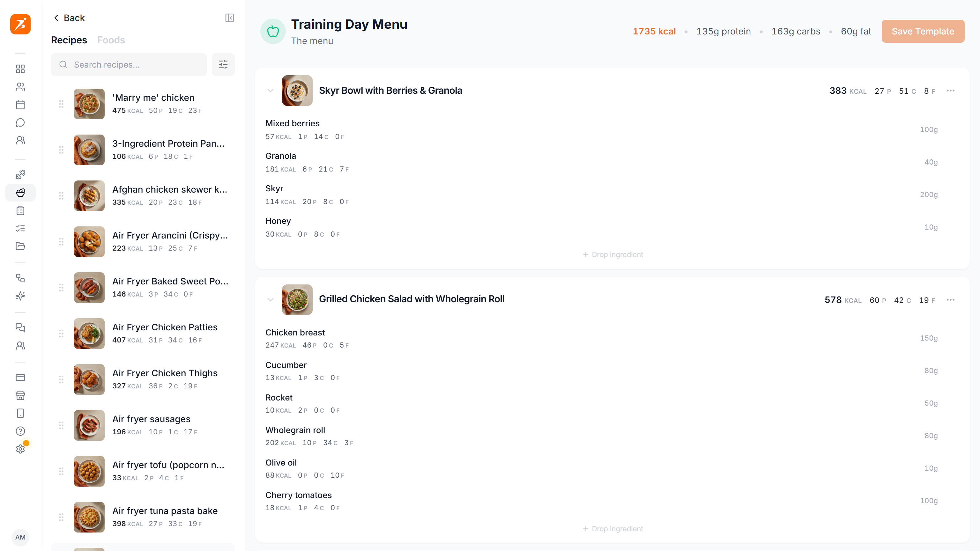The image size is (980, 551).
Task: Go back using the Back link
Action: 69,18
